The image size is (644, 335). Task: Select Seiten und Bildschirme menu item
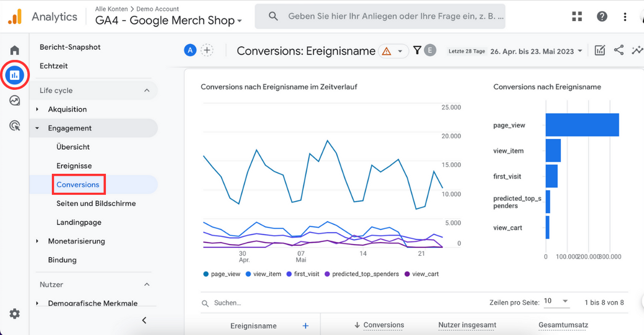pyautogui.click(x=96, y=203)
